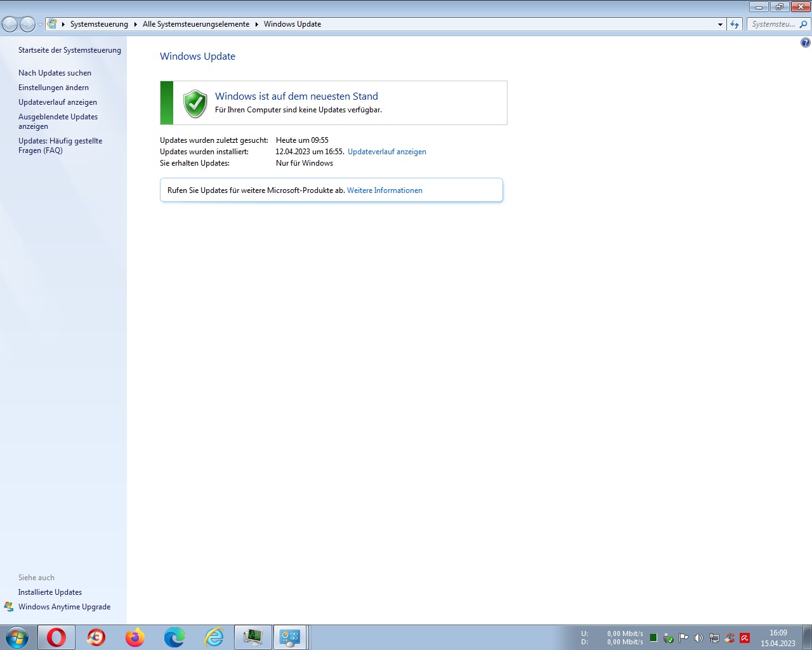Click the green CPU meter tray icon
The width and height of the screenshot is (812, 650).
(653, 638)
